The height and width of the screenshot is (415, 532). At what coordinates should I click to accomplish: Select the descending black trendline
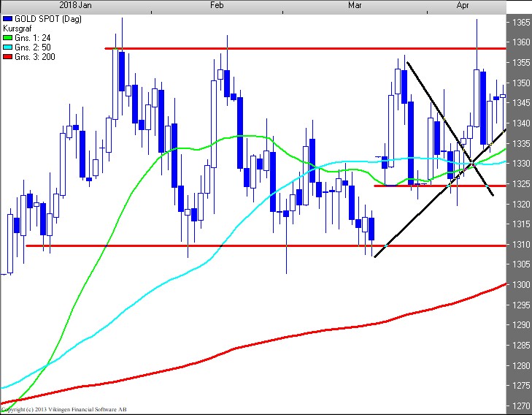[x=450, y=129]
